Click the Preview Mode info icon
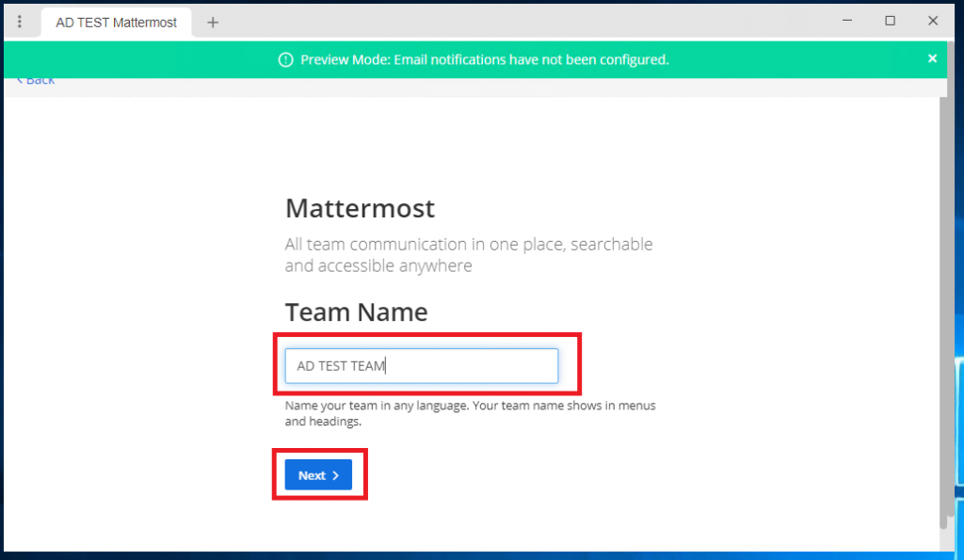The height and width of the screenshot is (560, 964). [286, 59]
